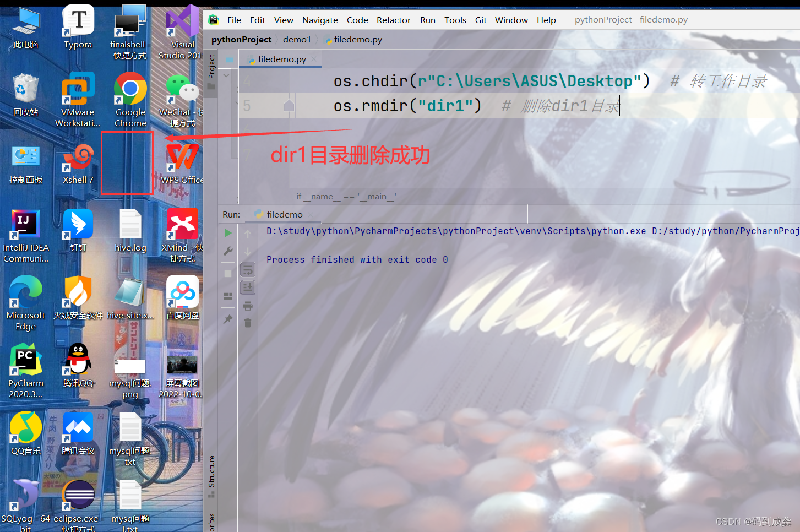The image size is (800, 532).
Task: Open the Edit menu
Action: [257, 20]
